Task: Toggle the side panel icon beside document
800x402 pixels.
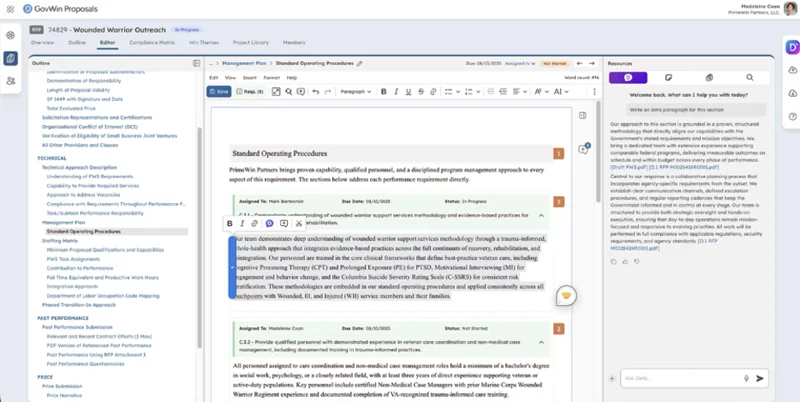Action: click(583, 116)
